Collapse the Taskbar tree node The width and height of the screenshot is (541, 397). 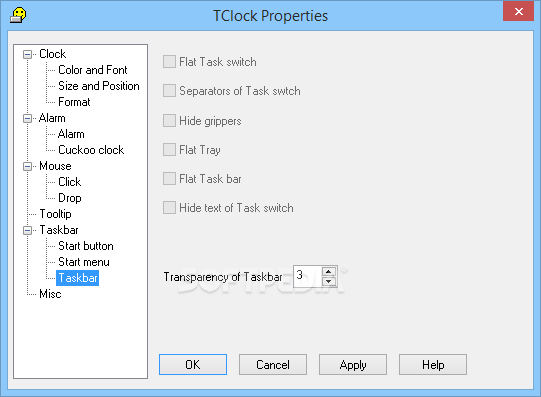[27, 231]
